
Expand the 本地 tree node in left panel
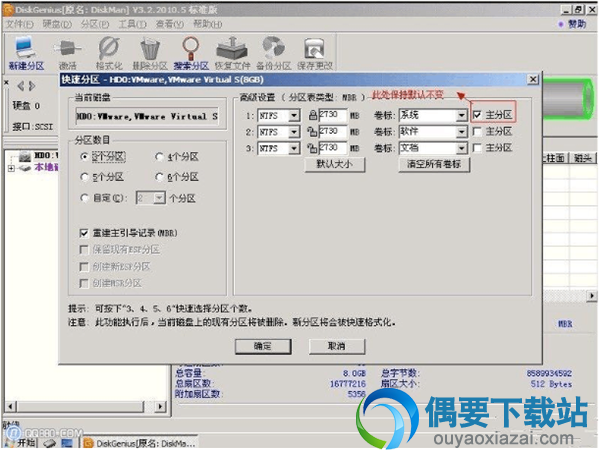11,168
